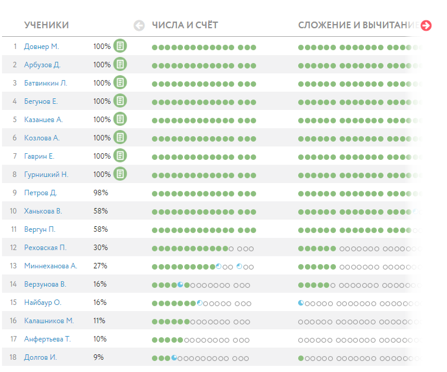Open student Бегунов Е. profile
447x372 pixels.
pos(41,101)
